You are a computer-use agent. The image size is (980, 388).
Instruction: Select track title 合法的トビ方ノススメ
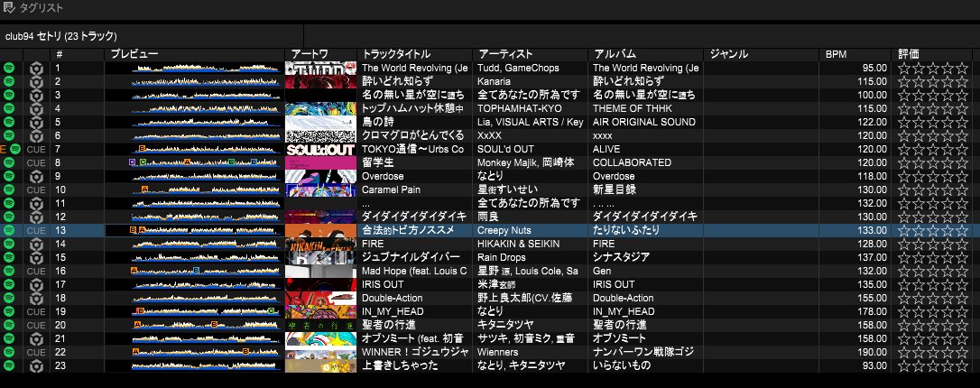click(408, 231)
